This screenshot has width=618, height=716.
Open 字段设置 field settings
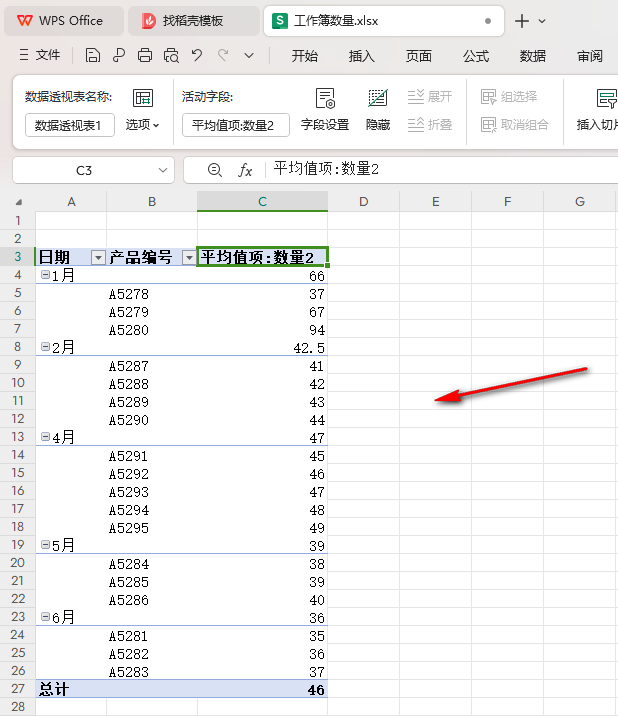tap(325, 110)
